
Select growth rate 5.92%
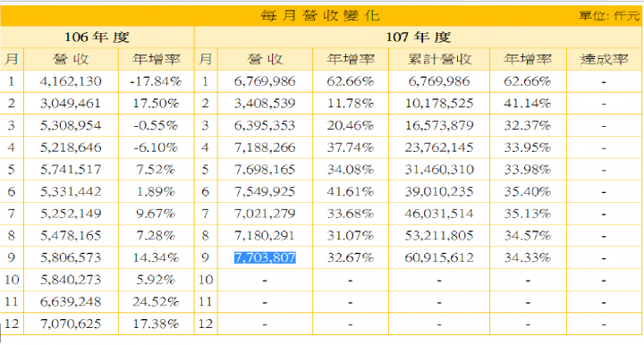(x=156, y=280)
